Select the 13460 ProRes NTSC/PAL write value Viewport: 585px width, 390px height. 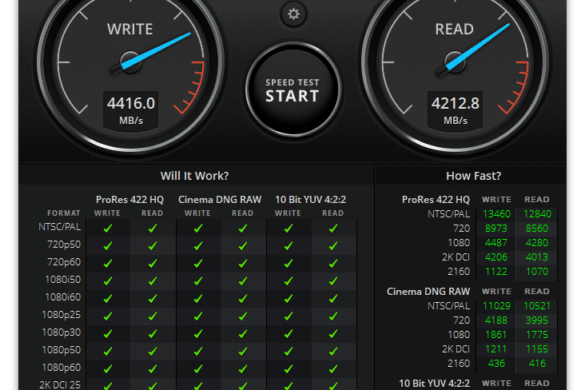pyautogui.click(x=497, y=214)
